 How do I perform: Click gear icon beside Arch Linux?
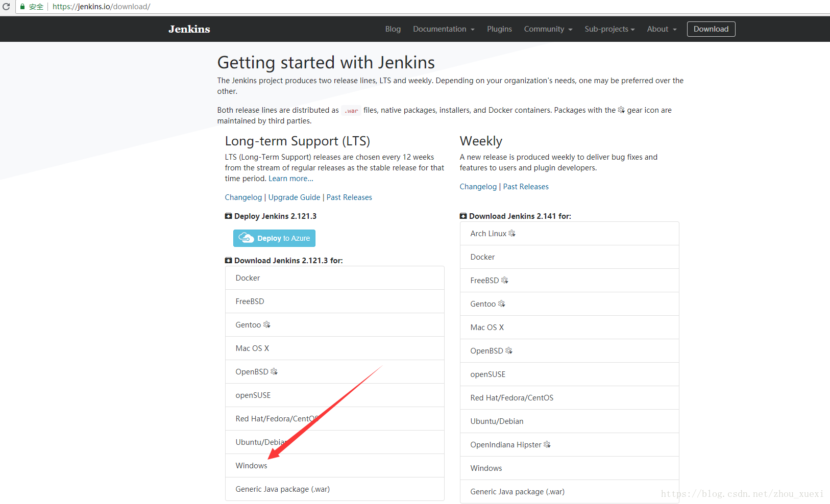512,233
